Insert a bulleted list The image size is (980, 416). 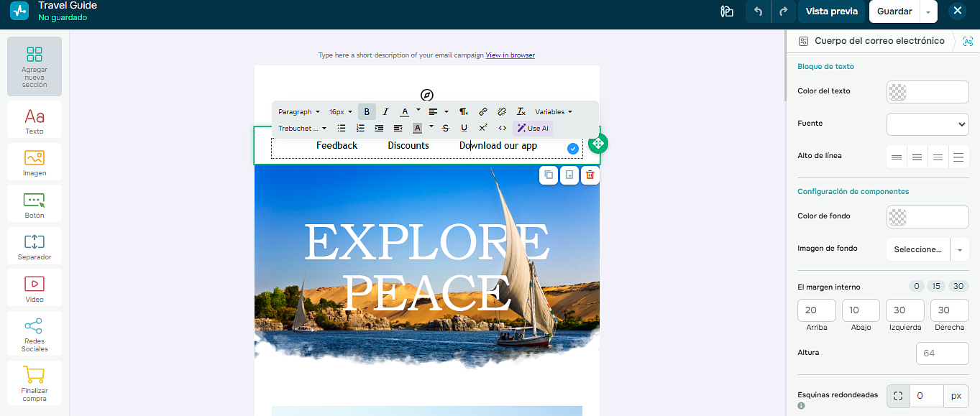point(342,128)
